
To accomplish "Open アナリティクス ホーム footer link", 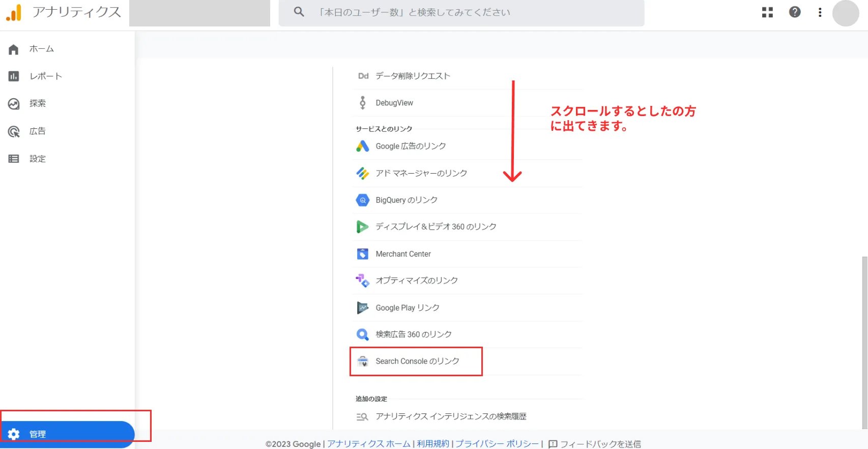I will tap(369, 444).
